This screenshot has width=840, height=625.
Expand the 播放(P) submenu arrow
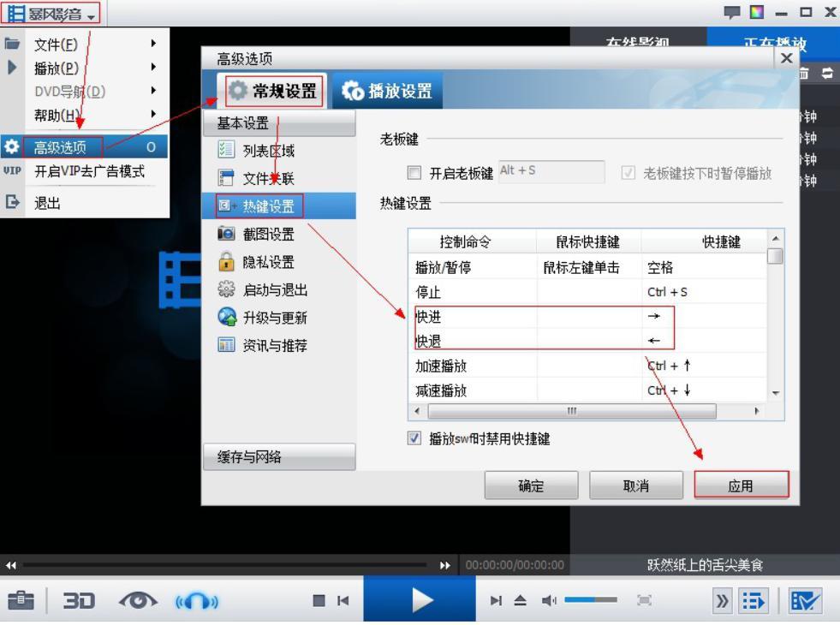point(153,67)
